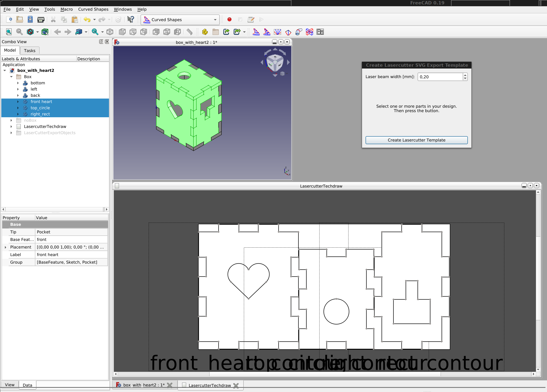Viewport: 547px width, 392px height.
Task: Open the edit macros notepad icon
Action: (x=251, y=20)
